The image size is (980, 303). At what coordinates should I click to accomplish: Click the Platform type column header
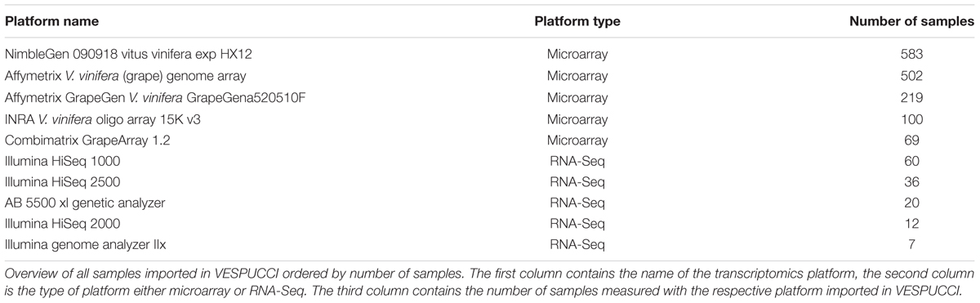click(x=577, y=22)
